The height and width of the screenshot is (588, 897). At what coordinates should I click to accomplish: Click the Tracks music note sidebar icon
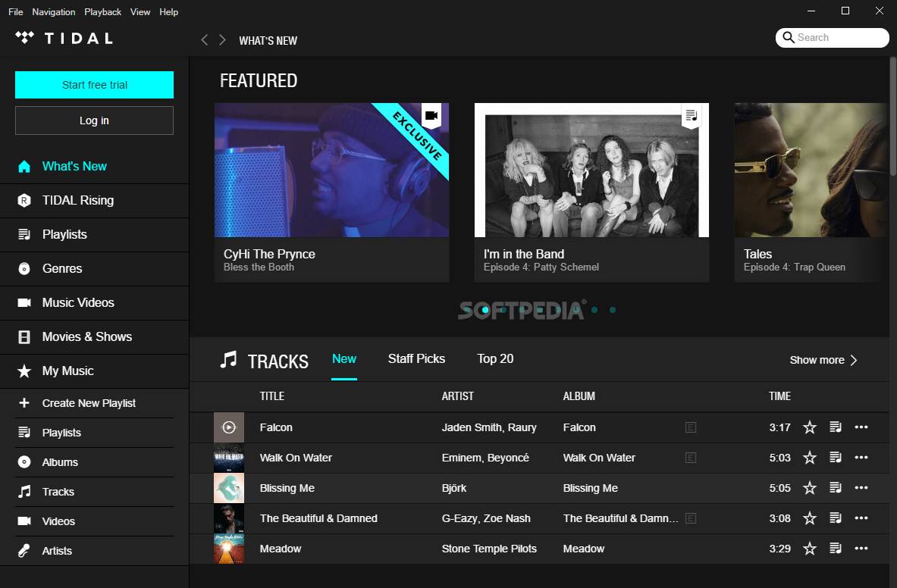(x=24, y=492)
